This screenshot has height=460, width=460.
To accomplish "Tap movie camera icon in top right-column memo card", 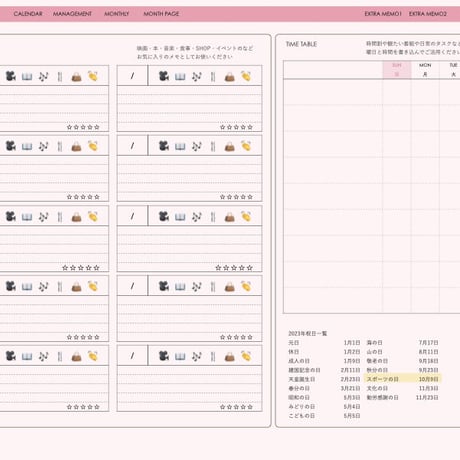I will [164, 76].
